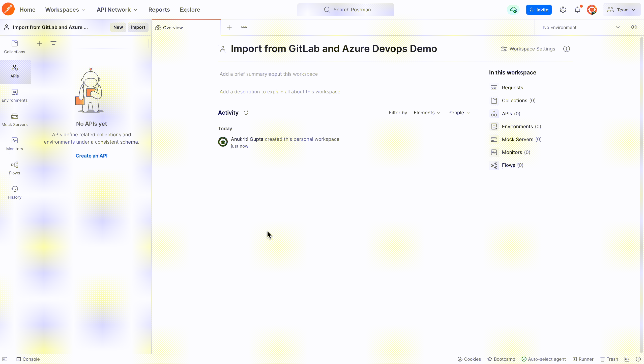
Task: Refresh the Activity feed
Action: [x=246, y=113]
